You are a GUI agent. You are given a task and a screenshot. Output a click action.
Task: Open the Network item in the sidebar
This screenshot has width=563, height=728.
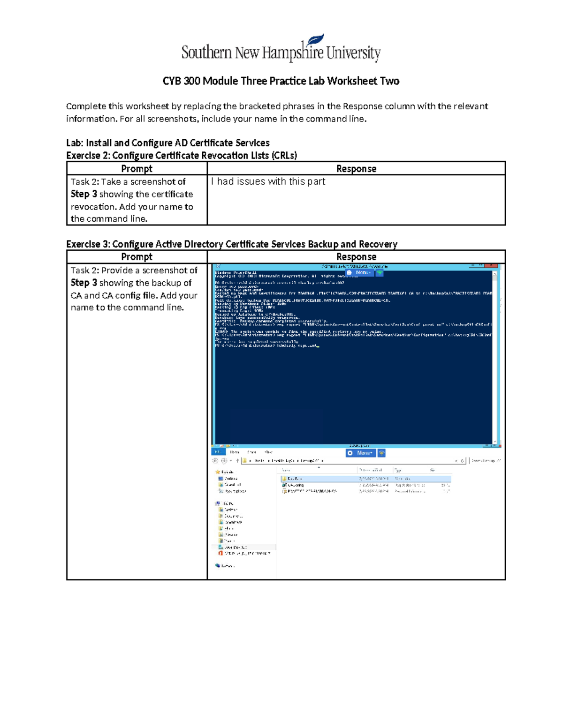[227, 565]
